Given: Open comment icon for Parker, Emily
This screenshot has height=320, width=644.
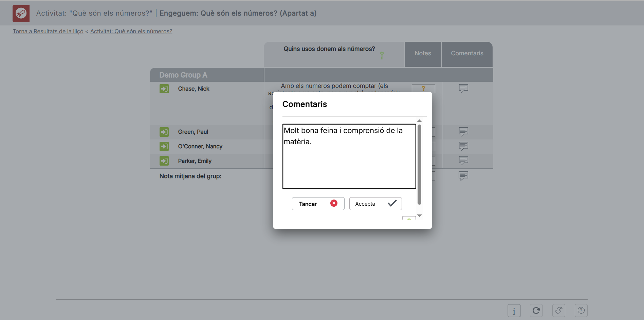Looking at the screenshot, I should (x=463, y=161).
